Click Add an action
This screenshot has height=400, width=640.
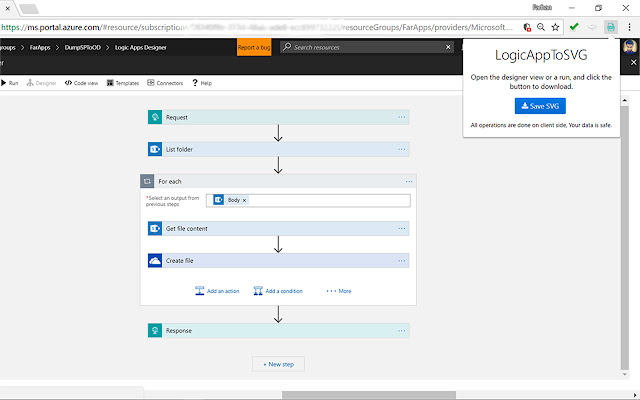[x=217, y=291]
